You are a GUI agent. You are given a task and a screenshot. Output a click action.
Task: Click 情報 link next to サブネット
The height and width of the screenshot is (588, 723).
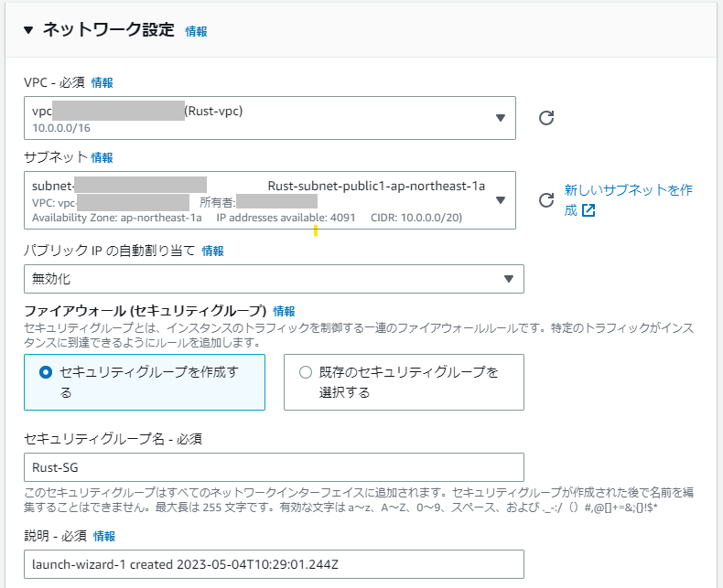point(102,157)
